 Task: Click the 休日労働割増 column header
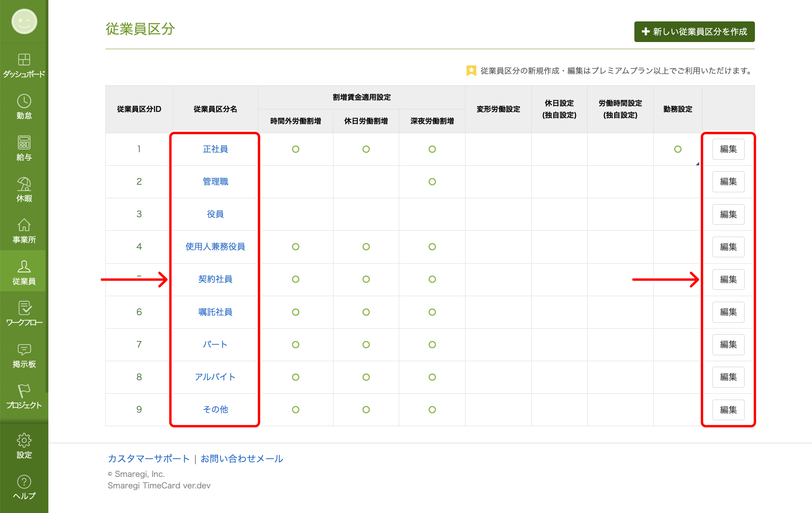[x=366, y=121]
